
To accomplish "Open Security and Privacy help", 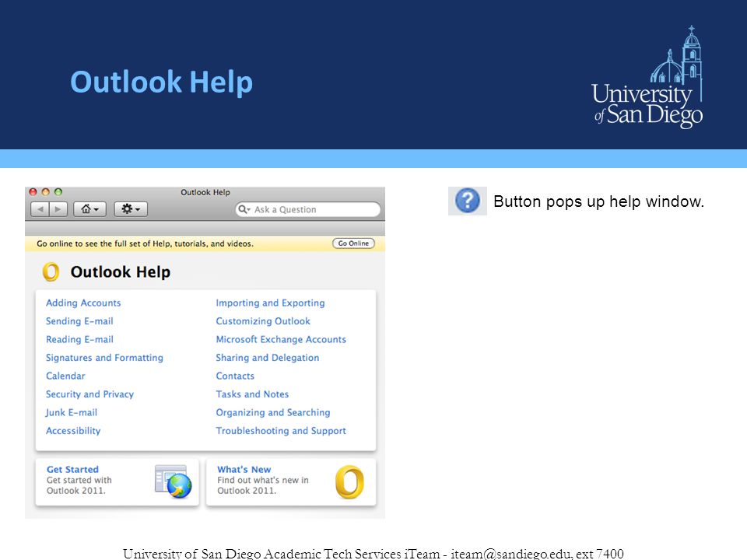I will click(89, 394).
